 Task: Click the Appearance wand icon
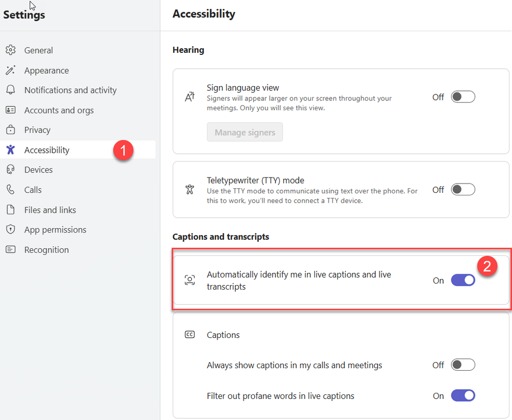click(x=10, y=70)
